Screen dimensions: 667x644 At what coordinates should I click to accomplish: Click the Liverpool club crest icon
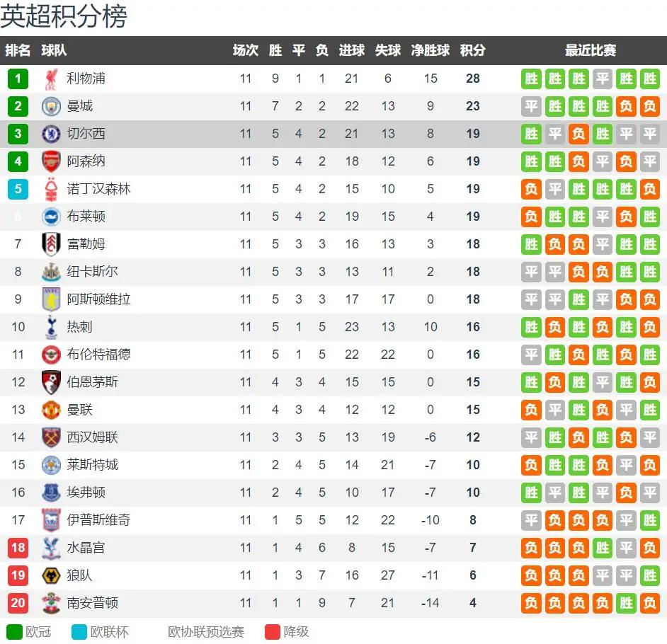point(51,79)
